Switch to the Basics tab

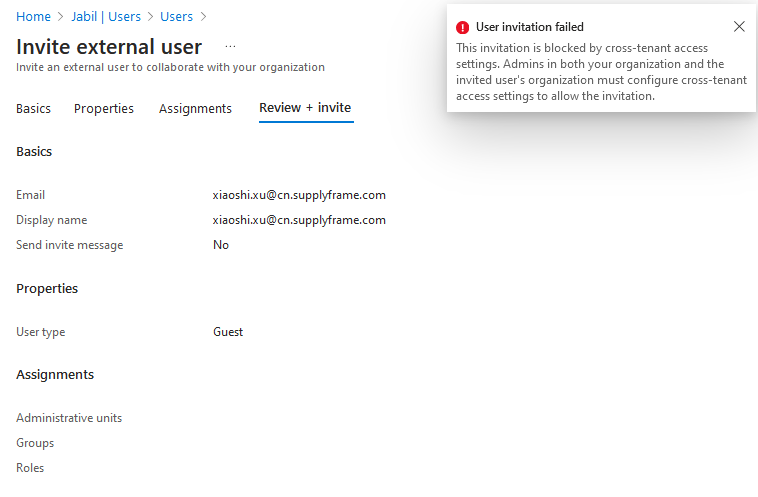tap(33, 108)
